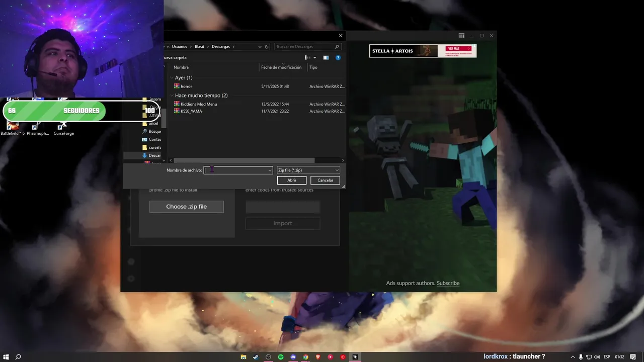Viewport: 644px width, 362px height.
Task: Open the taskbar search icon
Action: tap(18, 357)
